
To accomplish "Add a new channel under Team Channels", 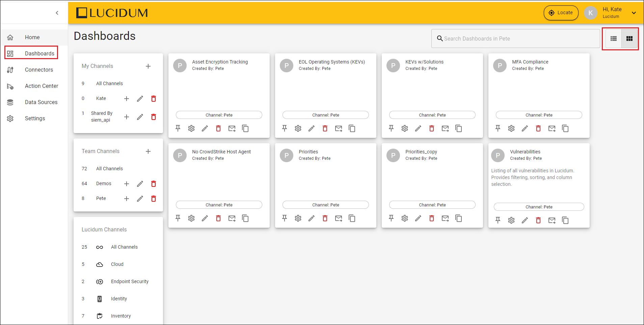I will tap(148, 151).
